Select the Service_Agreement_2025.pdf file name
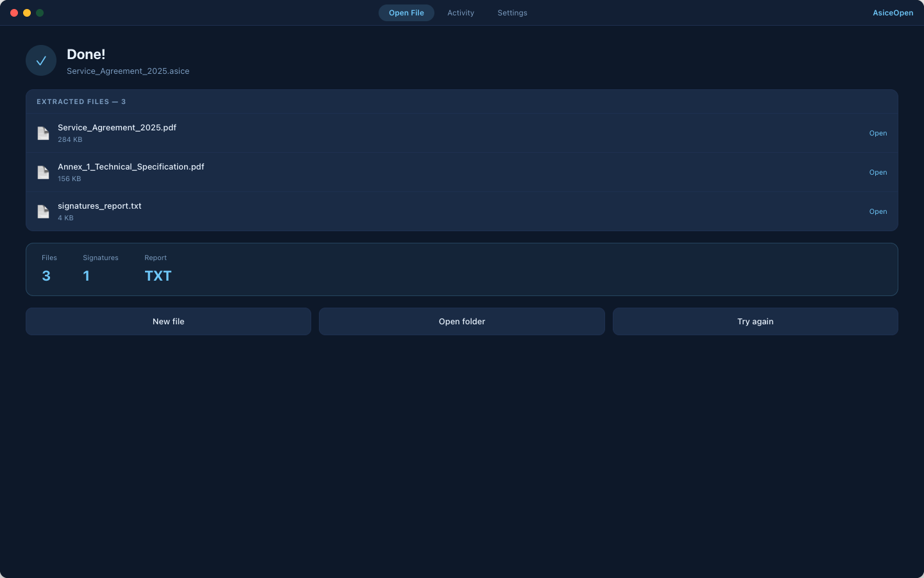924x578 pixels. click(x=117, y=127)
